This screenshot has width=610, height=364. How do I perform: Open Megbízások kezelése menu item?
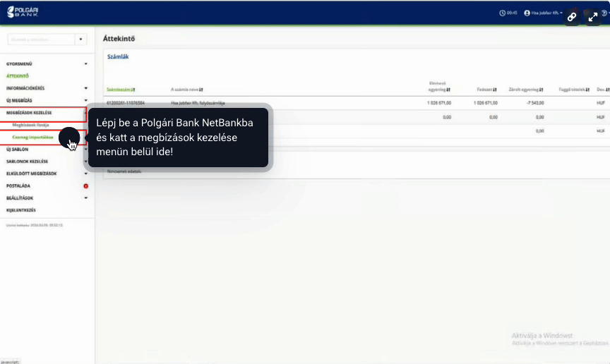pos(29,113)
